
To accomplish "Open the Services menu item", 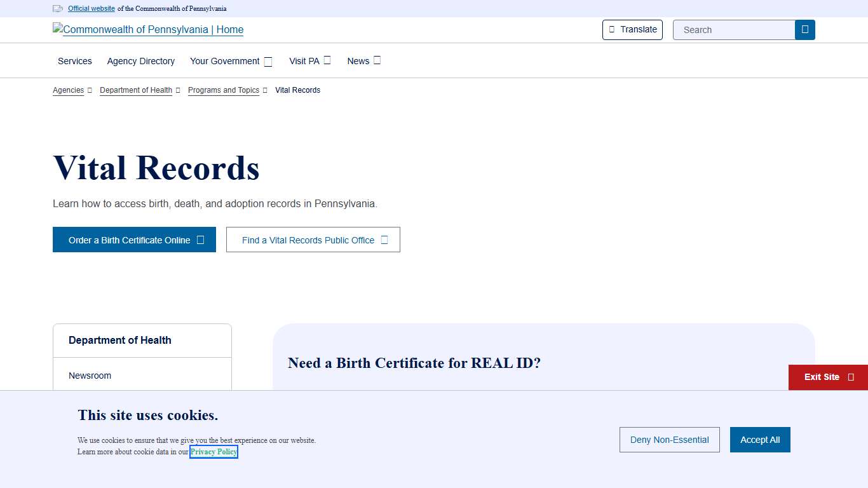I will pyautogui.click(x=75, y=62).
